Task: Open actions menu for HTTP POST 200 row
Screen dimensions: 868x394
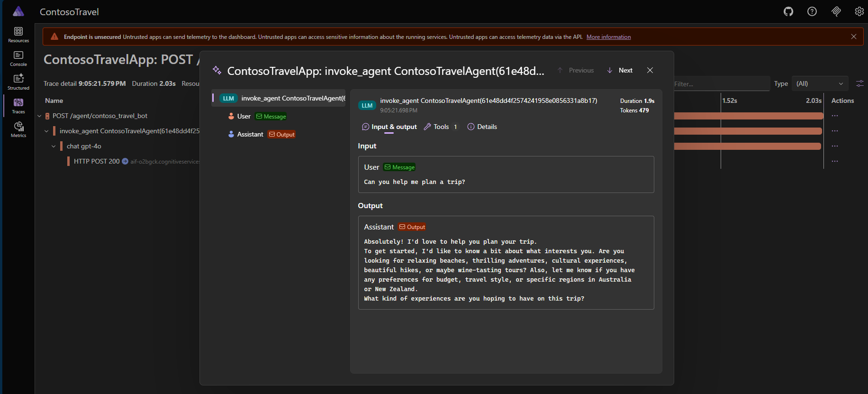Action: coord(835,161)
